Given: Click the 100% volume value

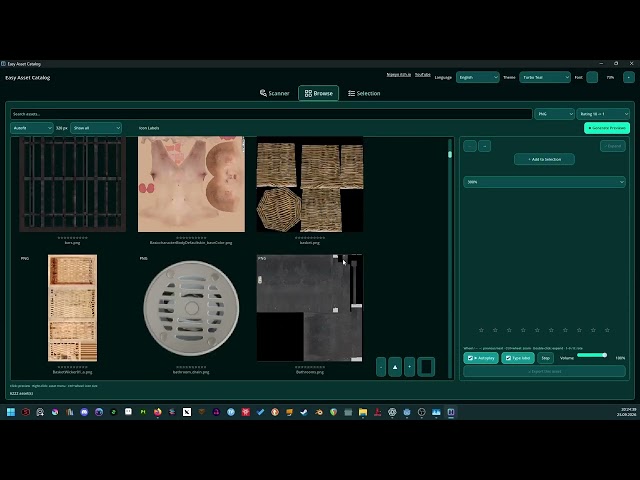Looking at the screenshot, I should tap(620, 358).
